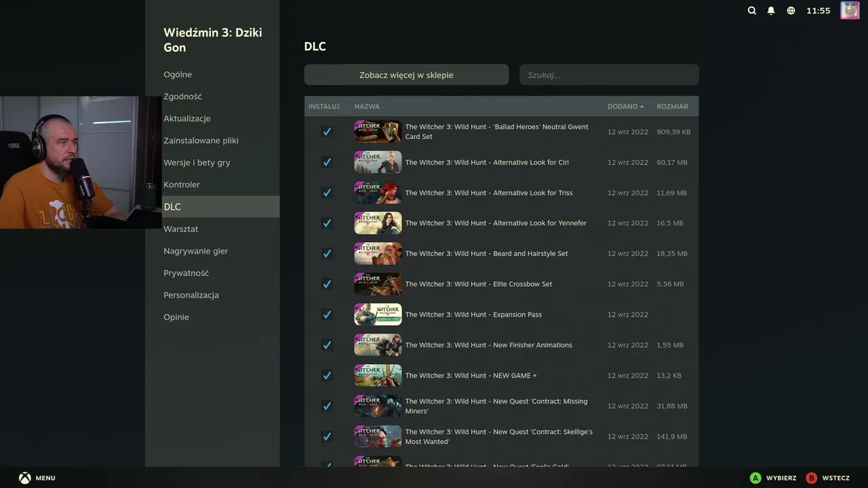Click the Alternative Look for Yennefer thumbnail
Image resolution: width=868 pixels, height=488 pixels.
(x=378, y=223)
